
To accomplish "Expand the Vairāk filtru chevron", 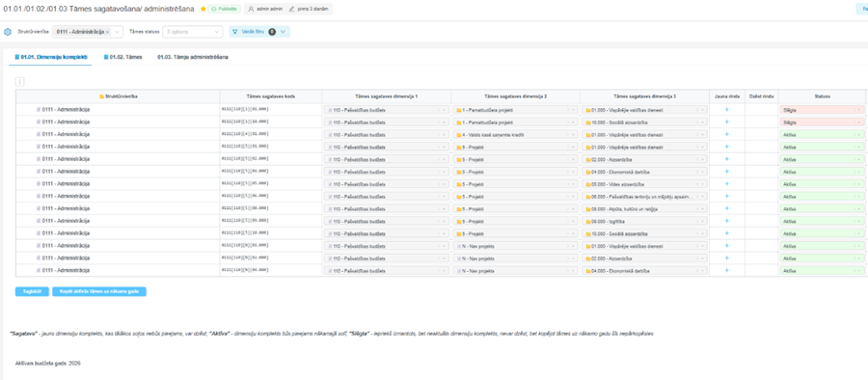I will coord(284,32).
